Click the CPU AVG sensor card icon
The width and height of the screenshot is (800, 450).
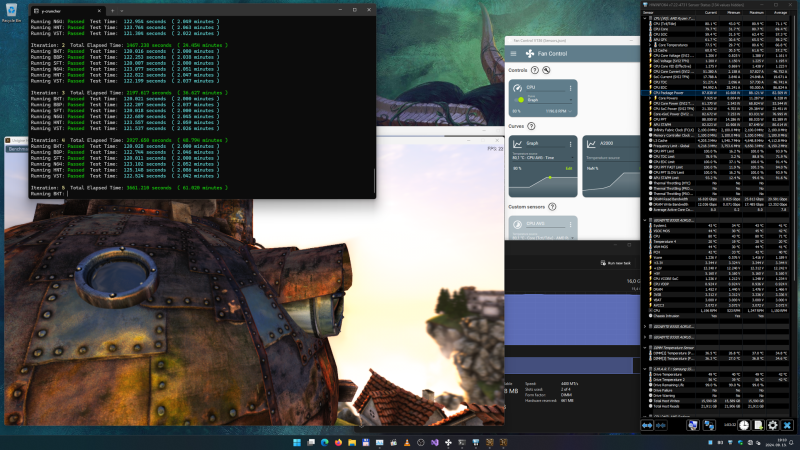coord(517,224)
